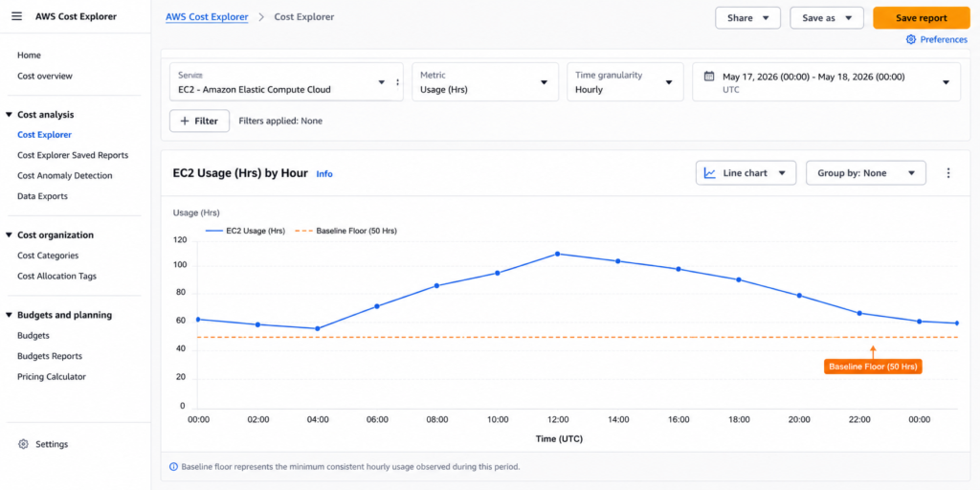Go to Home in the sidebar
The height and width of the screenshot is (490, 980).
[29, 55]
